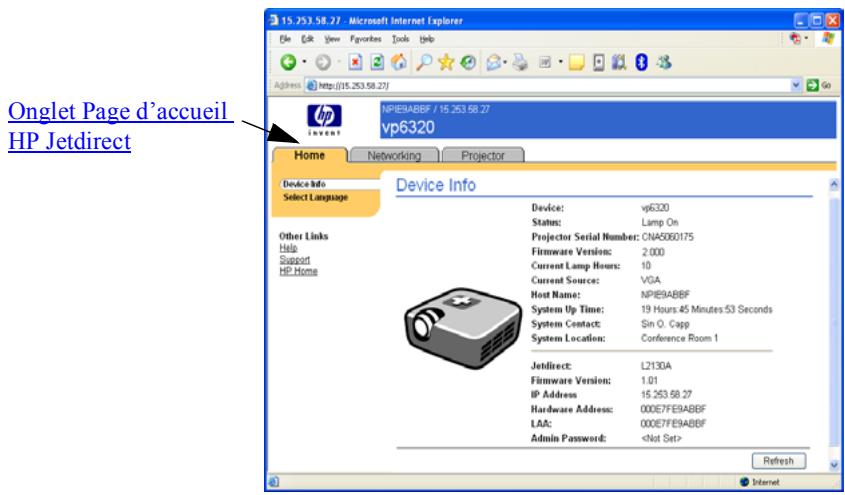Screen dimensions: 845x495
Task: Open the HP Home link
Action: 298,271
